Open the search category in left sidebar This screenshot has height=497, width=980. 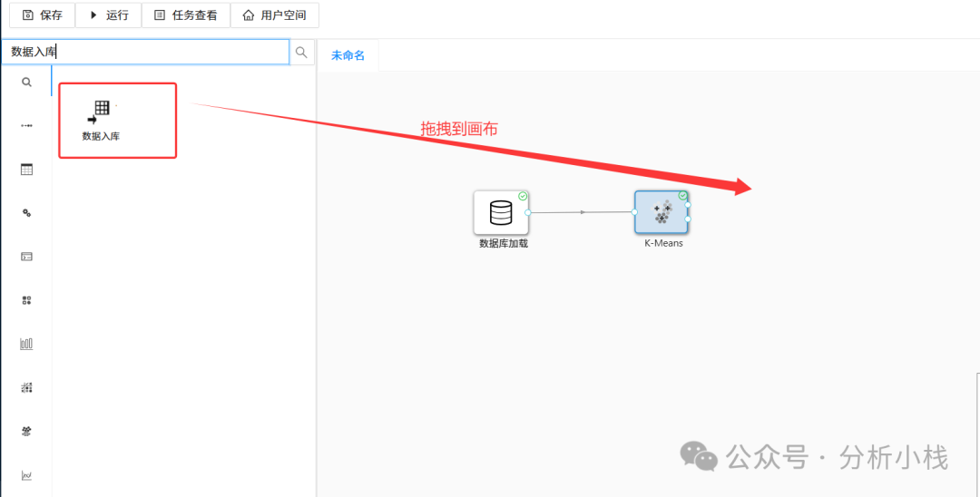26,82
